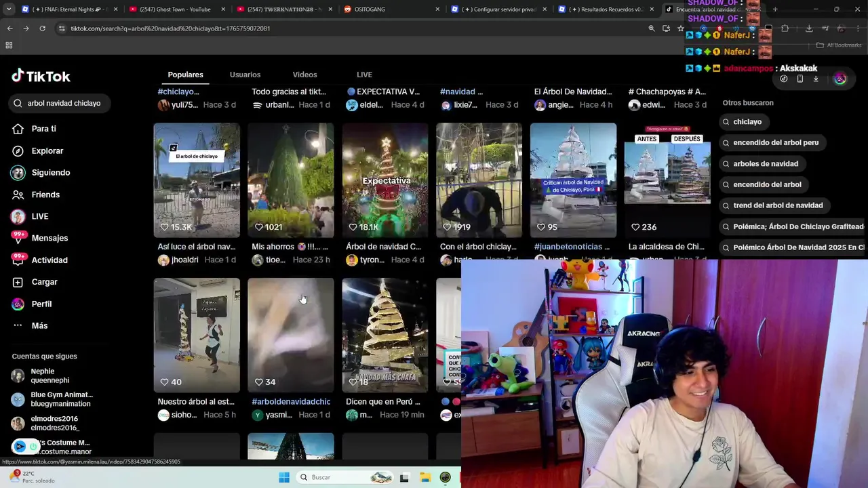Screen dimensions: 868x488
Task: Like the Expectativa video with 18.1K hearts
Action: pos(353,227)
